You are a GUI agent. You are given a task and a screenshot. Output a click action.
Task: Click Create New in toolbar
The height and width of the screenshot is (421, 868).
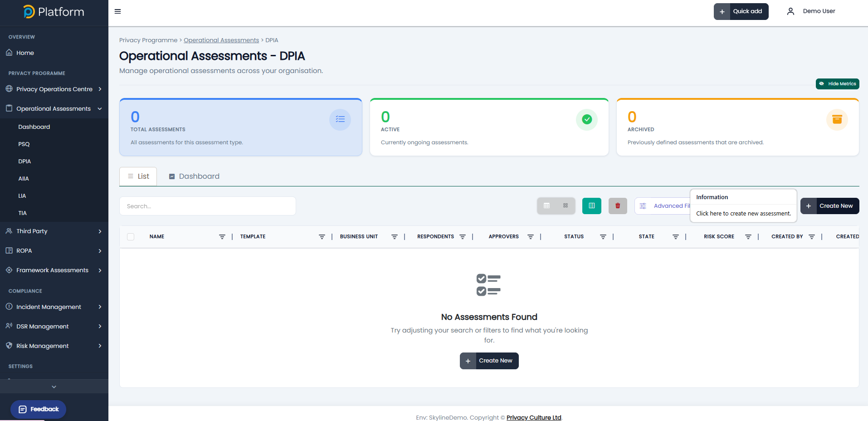click(830, 206)
